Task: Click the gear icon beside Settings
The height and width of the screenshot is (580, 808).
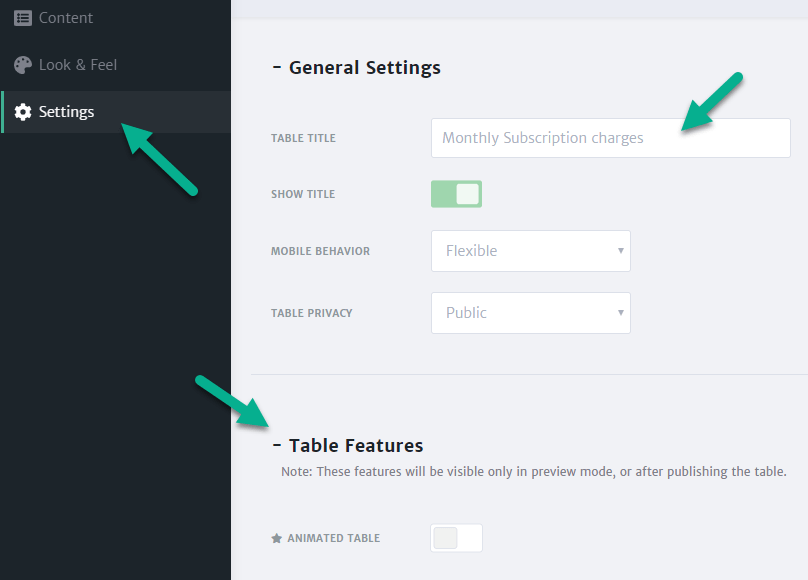Action: click(x=24, y=112)
